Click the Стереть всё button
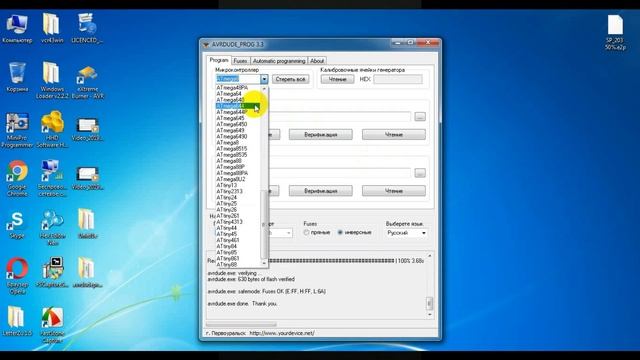The image size is (640, 360). click(290, 79)
